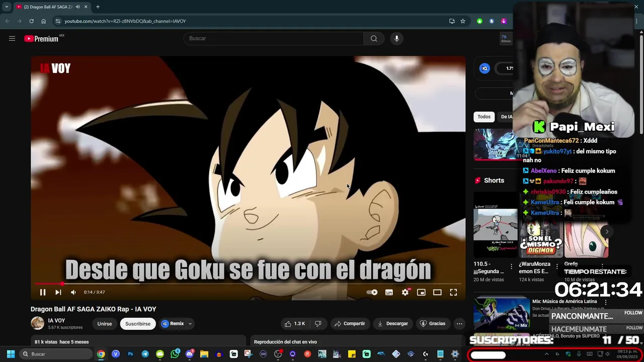
Task: Enter fullscreen video mode
Action: tap(453, 292)
